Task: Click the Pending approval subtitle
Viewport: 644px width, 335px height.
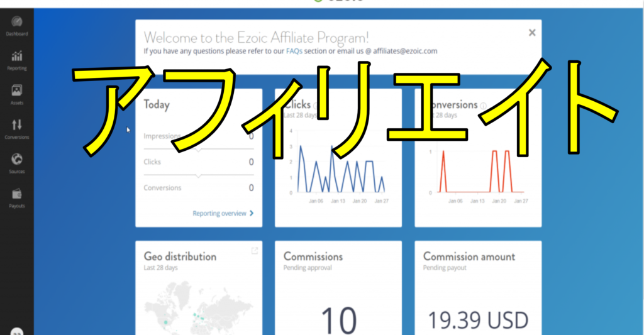Action: (x=308, y=268)
